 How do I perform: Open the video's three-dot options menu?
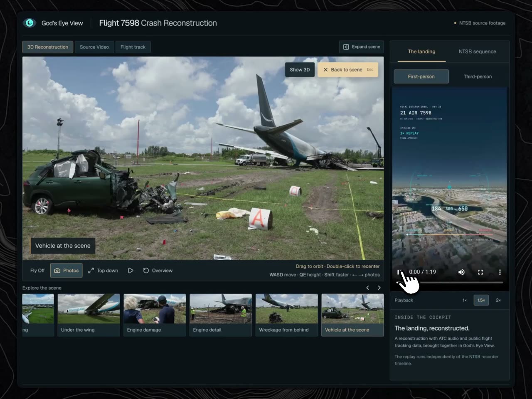tap(500, 272)
